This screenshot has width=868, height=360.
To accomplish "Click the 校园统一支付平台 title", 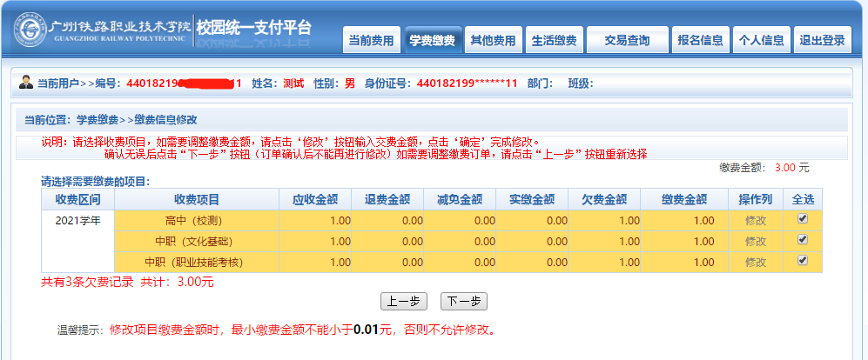I will (254, 28).
